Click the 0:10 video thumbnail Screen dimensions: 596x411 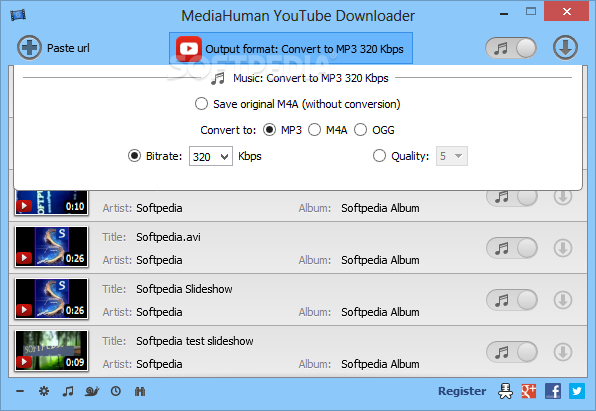[x=51, y=203]
